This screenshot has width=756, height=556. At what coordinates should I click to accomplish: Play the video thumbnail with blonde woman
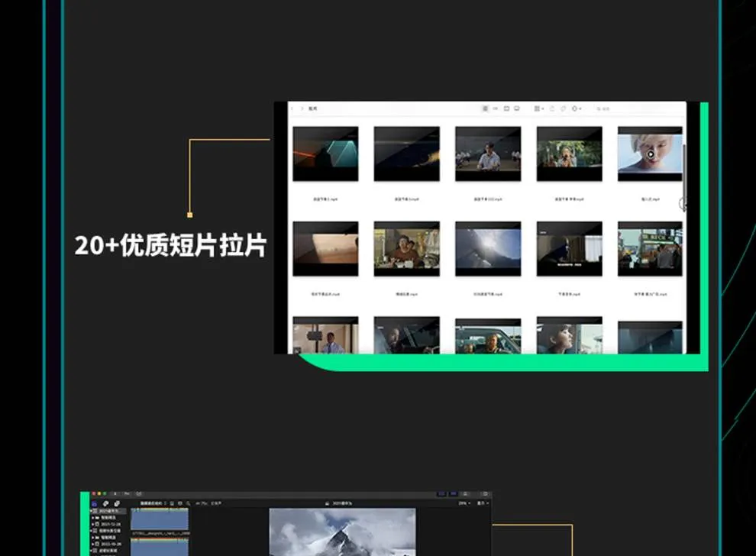tap(650, 154)
